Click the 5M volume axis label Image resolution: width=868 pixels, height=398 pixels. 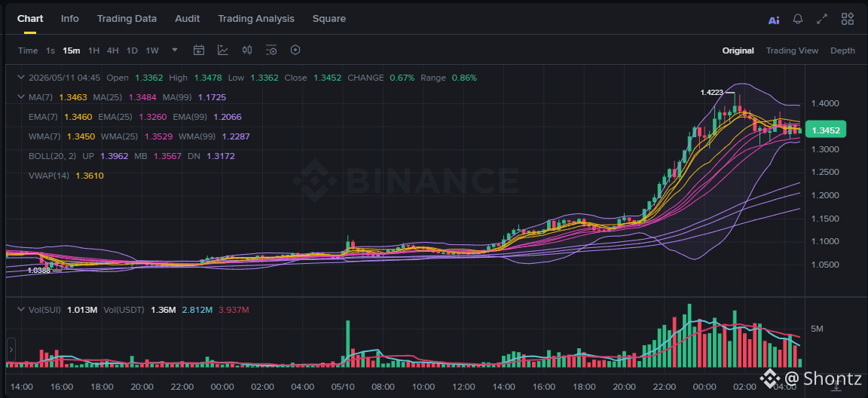click(817, 329)
